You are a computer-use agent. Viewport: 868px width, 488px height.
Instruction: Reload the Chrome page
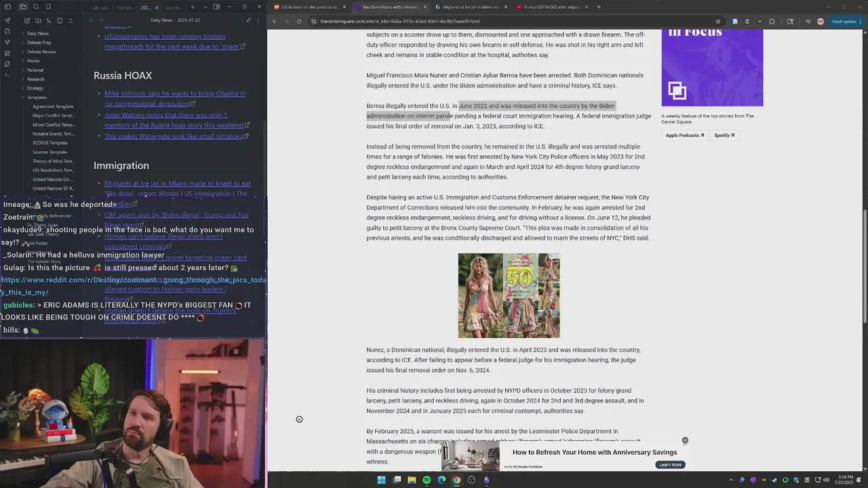[x=299, y=21]
